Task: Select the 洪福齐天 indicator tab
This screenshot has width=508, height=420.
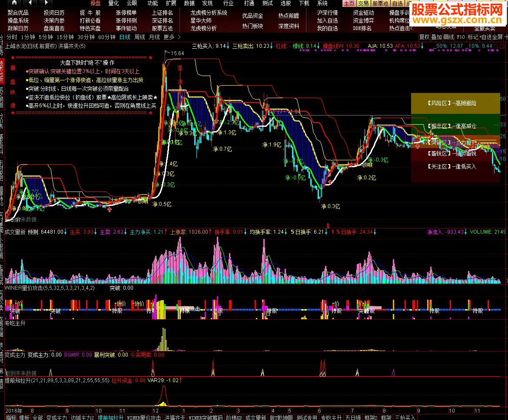Action: 175,417
